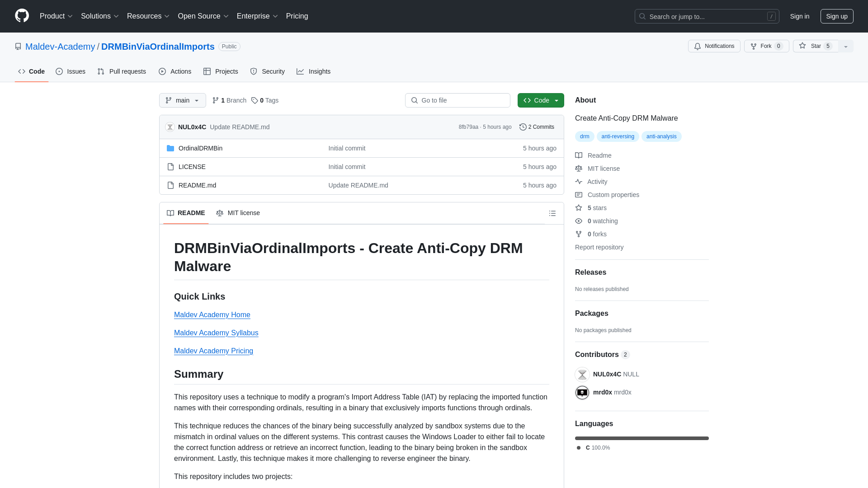Open the Pull requests tab
The width and height of the screenshot is (868, 488).
[x=122, y=71]
